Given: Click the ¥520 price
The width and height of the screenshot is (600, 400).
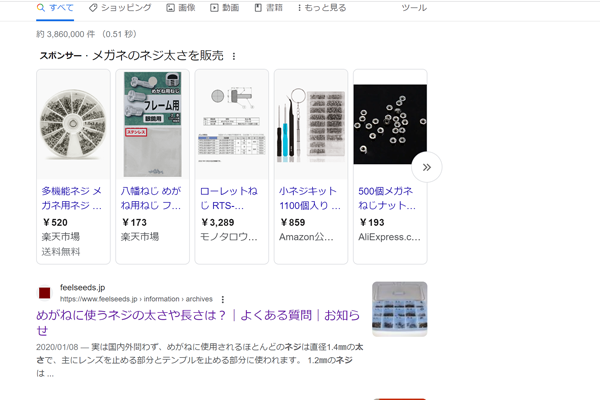Looking at the screenshot, I should 55,222.
